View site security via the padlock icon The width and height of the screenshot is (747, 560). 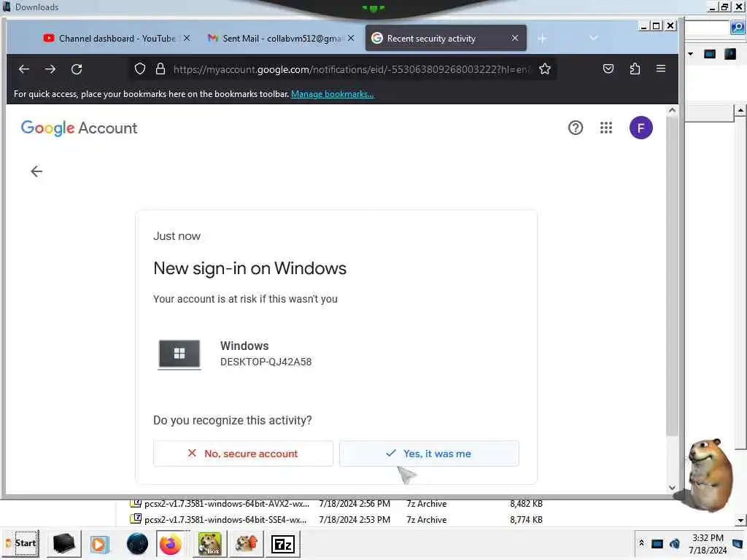tap(160, 69)
